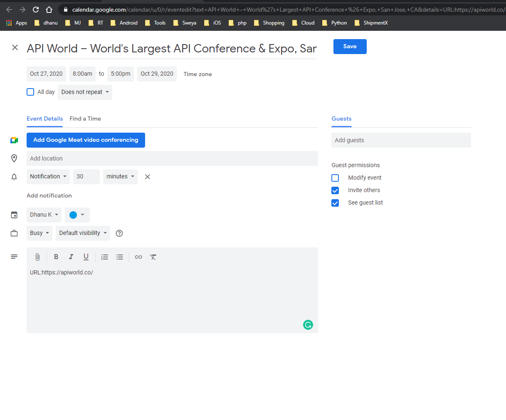
Task: Click the description lines icon
Action: click(x=14, y=257)
